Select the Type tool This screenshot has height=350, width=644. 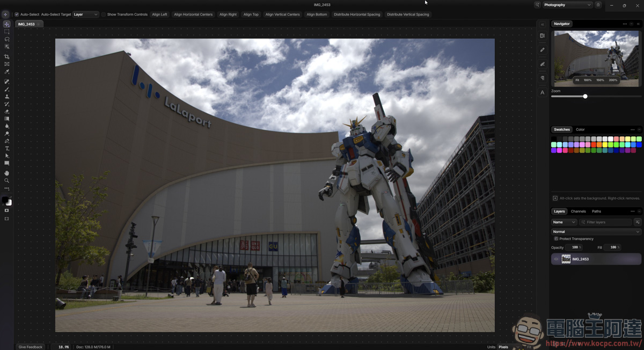(x=7, y=149)
